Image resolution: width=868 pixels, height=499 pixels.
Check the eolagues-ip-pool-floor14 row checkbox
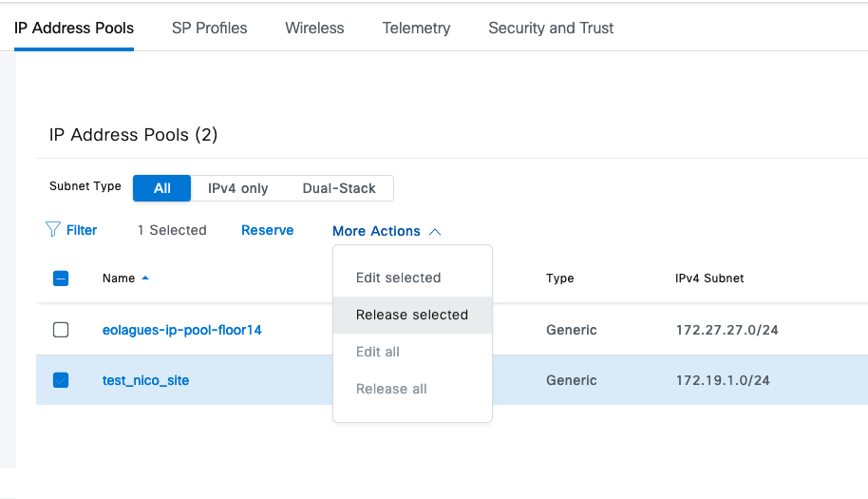click(x=61, y=330)
